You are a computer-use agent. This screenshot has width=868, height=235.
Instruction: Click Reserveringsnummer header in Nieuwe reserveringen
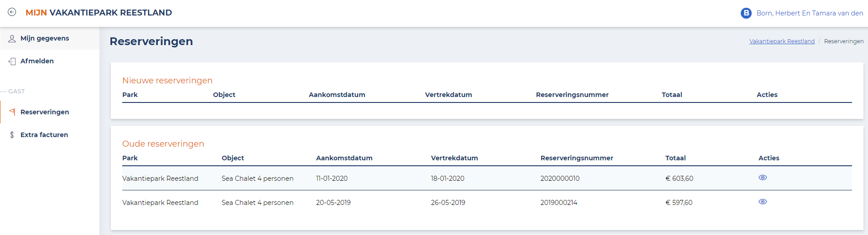pyautogui.click(x=572, y=95)
